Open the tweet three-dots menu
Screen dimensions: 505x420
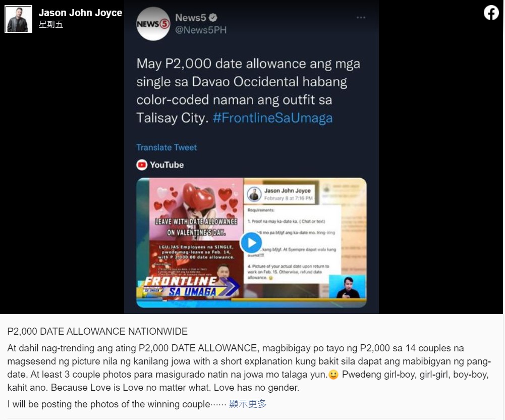point(361,17)
